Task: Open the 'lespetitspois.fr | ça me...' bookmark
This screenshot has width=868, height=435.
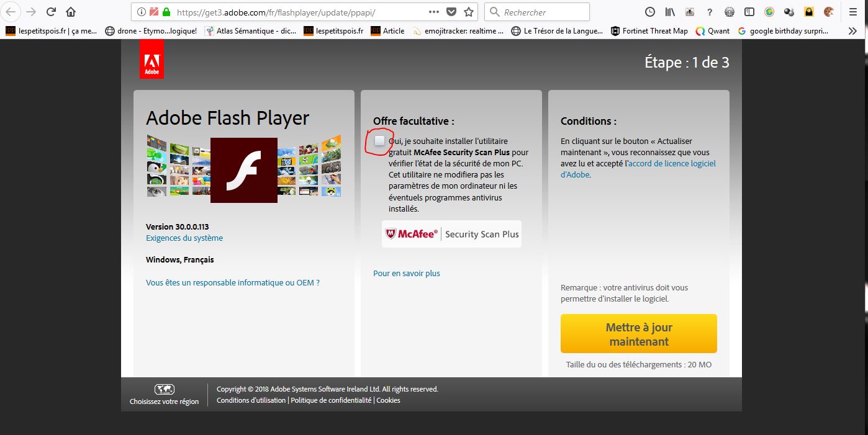Action: click(51, 31)
